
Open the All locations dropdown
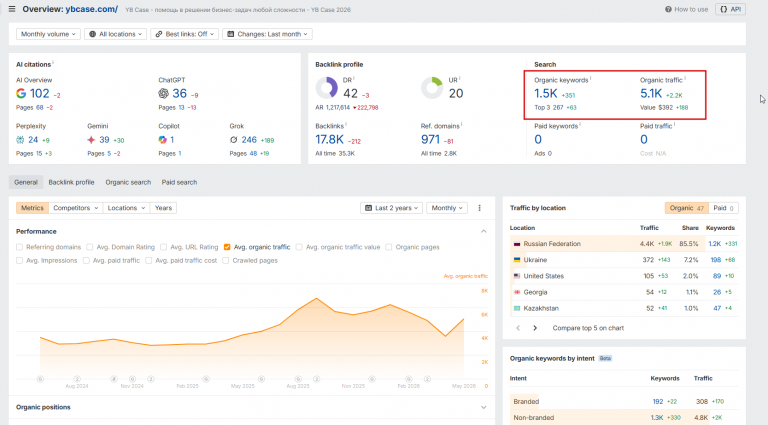click(116, 34)
